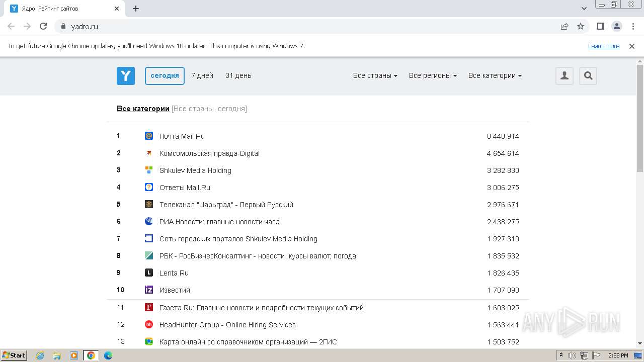Screen dimensions: 644x362
Task: Click the taskbar clock showing 2:58 PM
Action: 618,355
